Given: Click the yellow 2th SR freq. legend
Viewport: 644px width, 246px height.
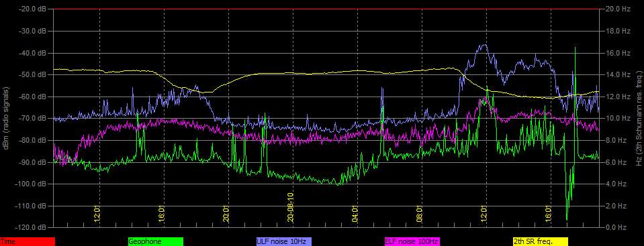Looking at the screenshot, I should (540, 242).
